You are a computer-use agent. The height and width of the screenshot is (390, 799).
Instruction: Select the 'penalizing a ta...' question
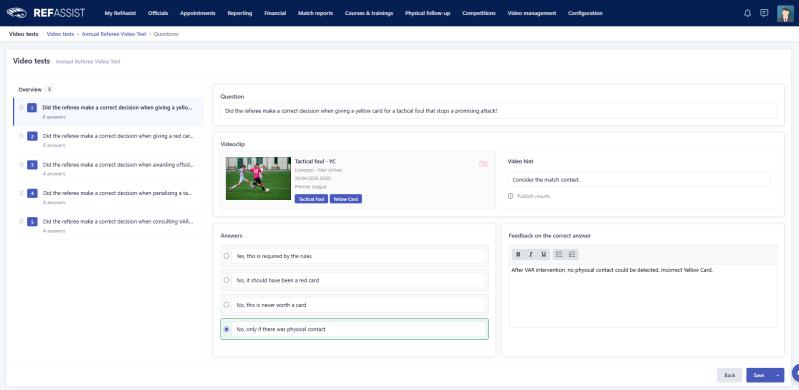(x=109, y=197)
